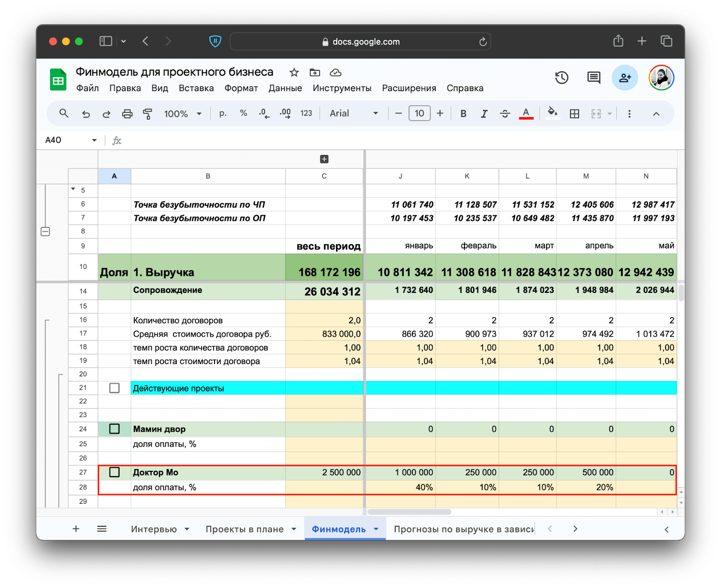Apply strikethrough formatting
The height and width of the screenshot is (588, 721).
pos(505,114)
